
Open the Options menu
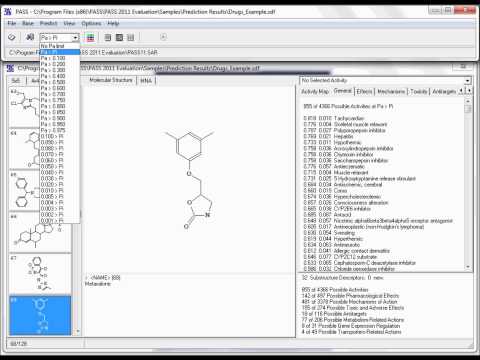[91, 23]
